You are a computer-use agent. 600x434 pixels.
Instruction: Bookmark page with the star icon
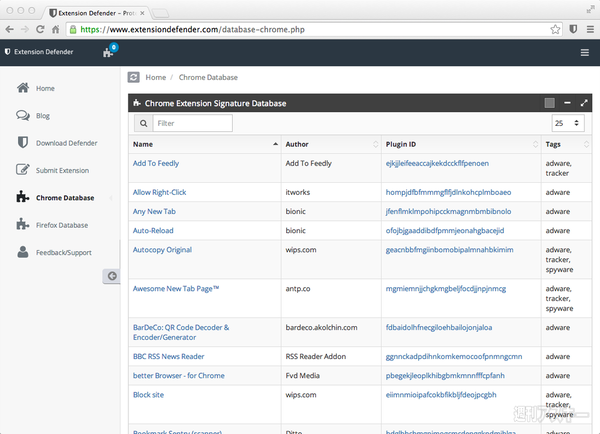(555, 29)
